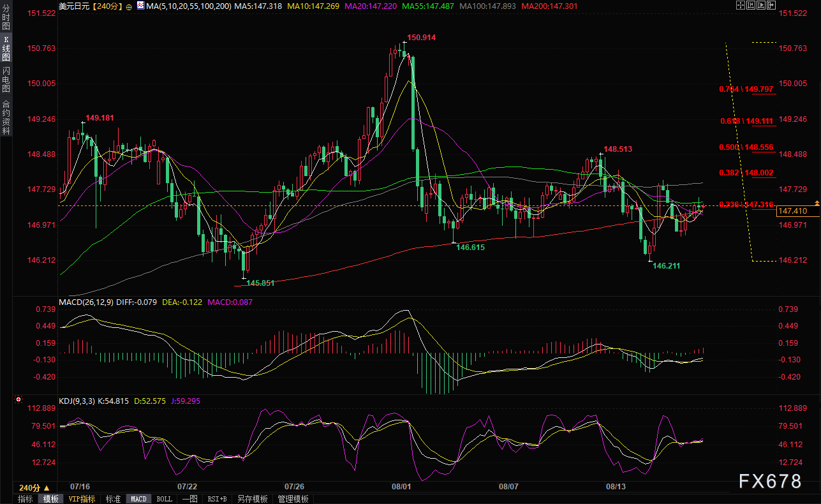Click the 另存模板 button
Image resolution: width=821 pixels, height=504 pixels.
pos(253,499)
